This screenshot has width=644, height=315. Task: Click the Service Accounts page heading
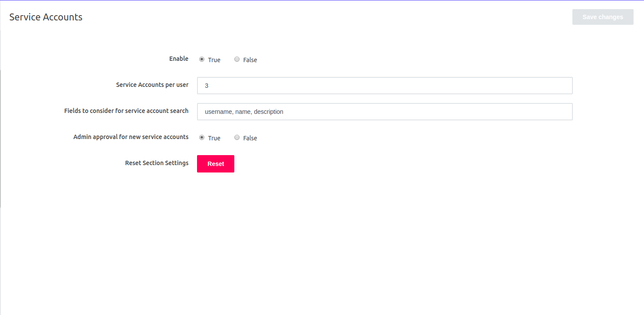click(x=46, y=17)
